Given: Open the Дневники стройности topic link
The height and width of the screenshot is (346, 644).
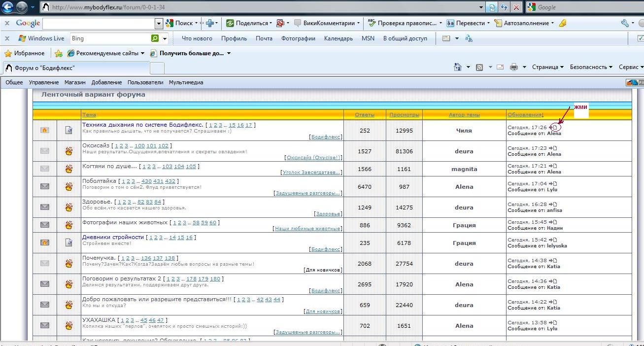Looking at the screenshot, I should [113, 237].
